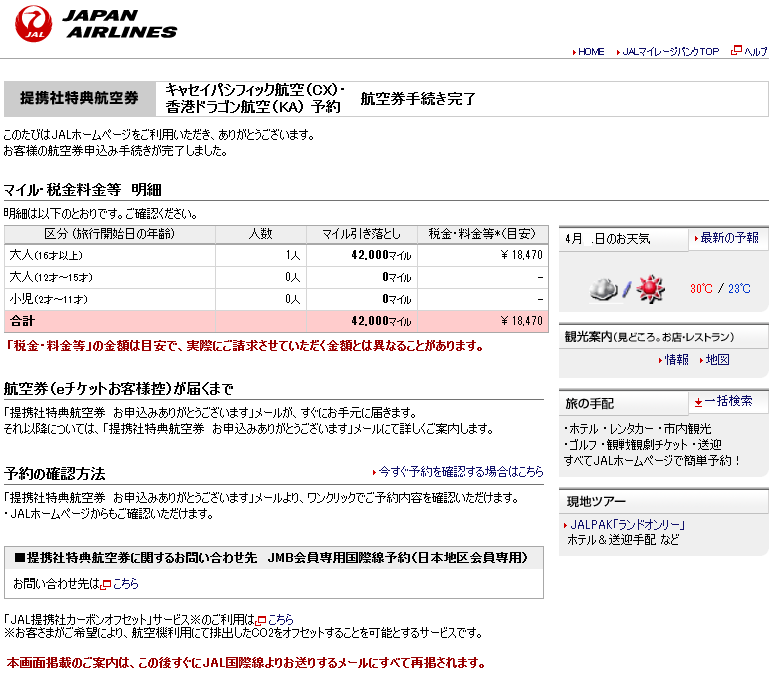
Task: Click the new-window icon beside ヘルプ
Action: (736, 50)
